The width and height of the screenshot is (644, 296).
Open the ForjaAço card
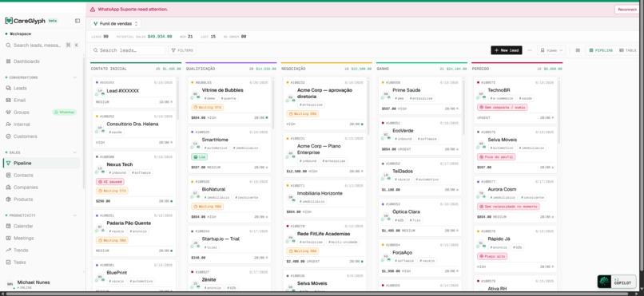coord(419,258)
